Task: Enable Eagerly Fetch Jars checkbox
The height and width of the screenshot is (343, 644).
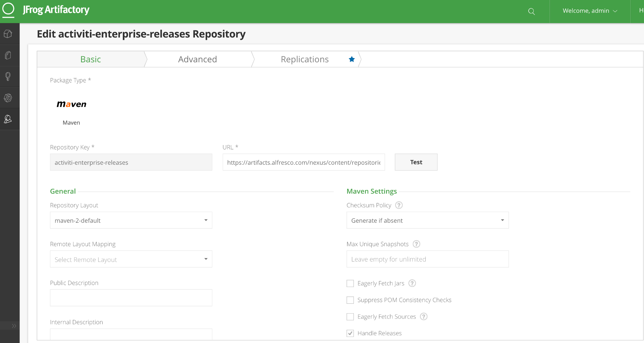Action: pos(350,283)
